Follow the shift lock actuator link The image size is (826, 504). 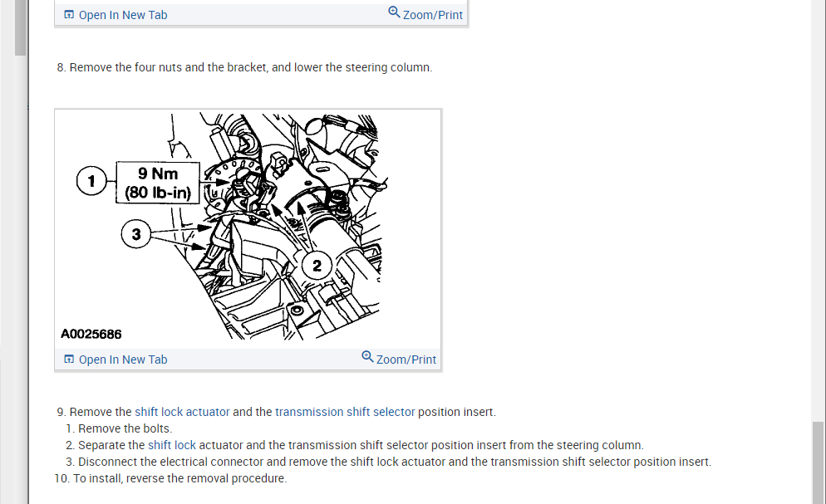[182, 412]
